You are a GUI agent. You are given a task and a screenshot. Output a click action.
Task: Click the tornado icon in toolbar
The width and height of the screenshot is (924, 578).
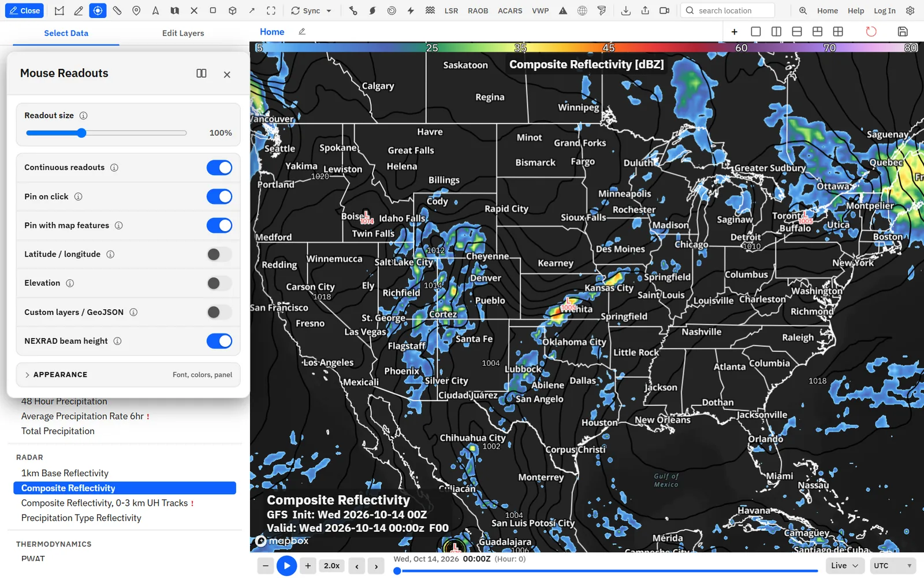[602, 10]
